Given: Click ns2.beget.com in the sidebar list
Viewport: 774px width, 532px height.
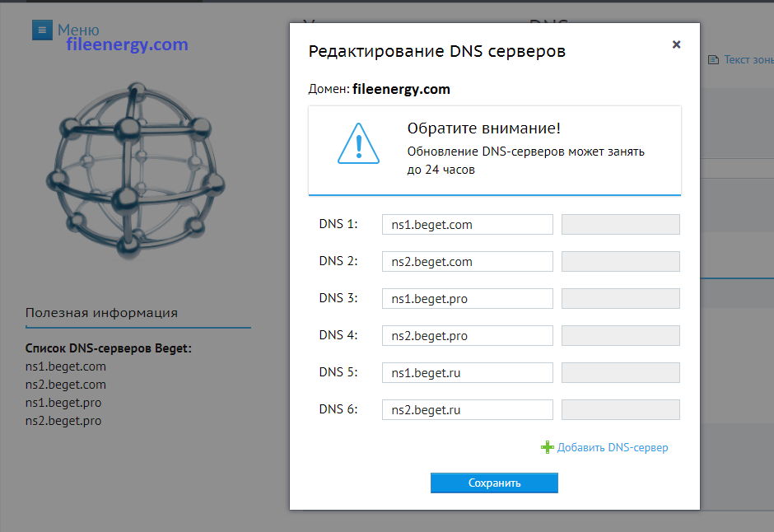Looking at the screenshot, I should coord(66,385).
